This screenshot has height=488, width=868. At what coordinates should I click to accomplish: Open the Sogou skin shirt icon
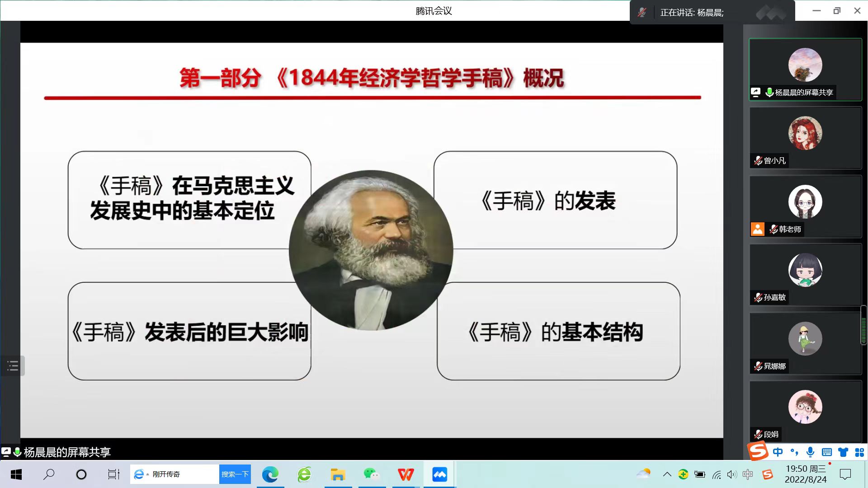(843, 452)
